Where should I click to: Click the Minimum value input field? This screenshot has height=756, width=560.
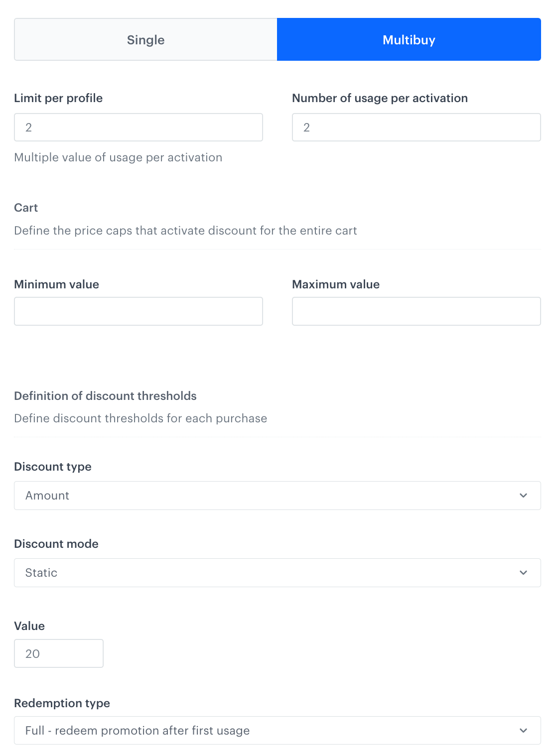138,311
